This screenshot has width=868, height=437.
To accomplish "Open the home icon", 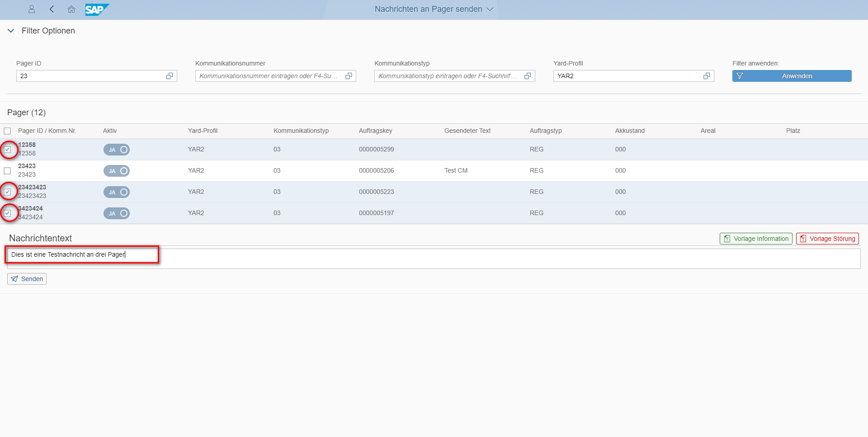I will point(71,9).
